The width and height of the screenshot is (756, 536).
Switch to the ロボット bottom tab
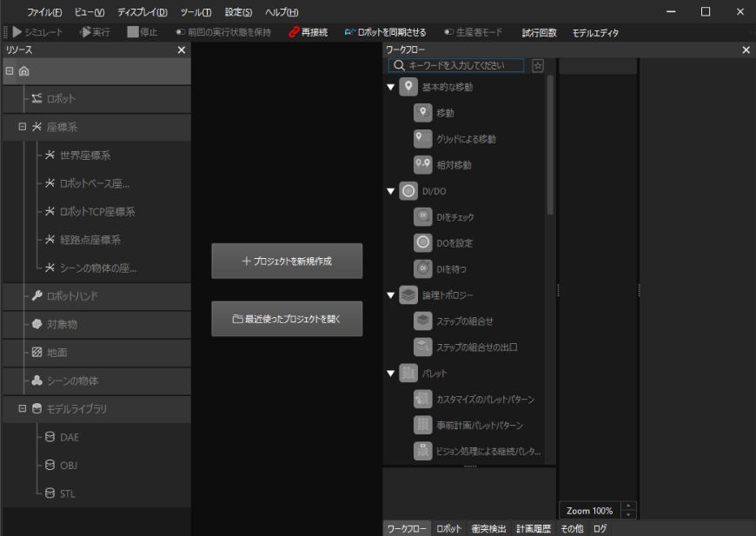pyautogui.click(x=449, y=529)
